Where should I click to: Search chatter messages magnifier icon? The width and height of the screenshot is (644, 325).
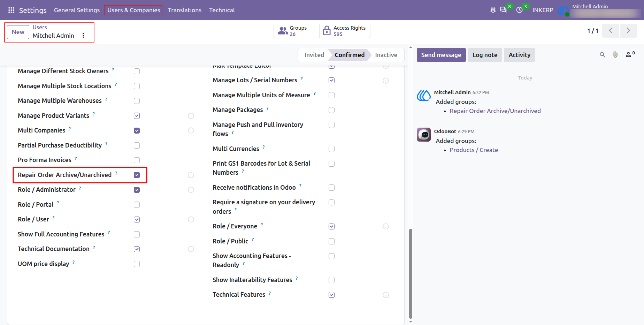point(603,55)
